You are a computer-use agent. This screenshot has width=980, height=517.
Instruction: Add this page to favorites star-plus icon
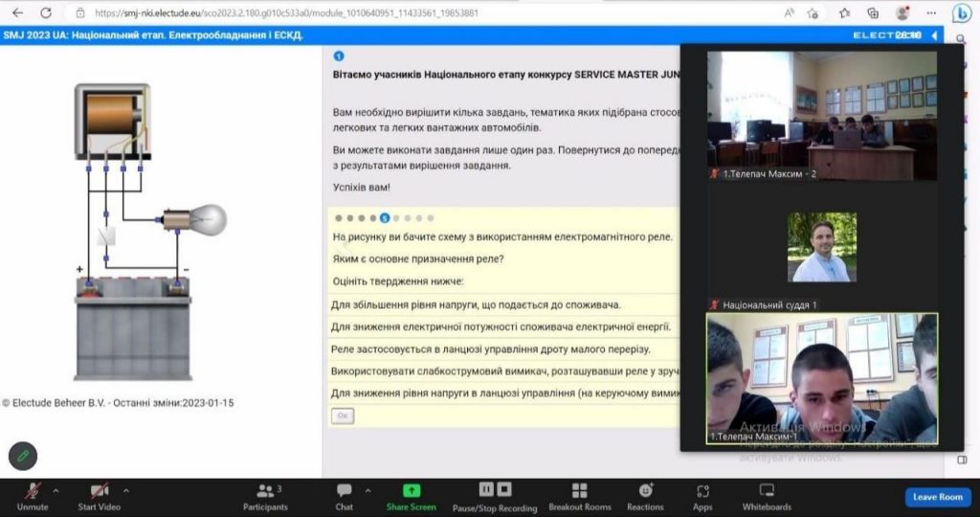tap(813, 12)
